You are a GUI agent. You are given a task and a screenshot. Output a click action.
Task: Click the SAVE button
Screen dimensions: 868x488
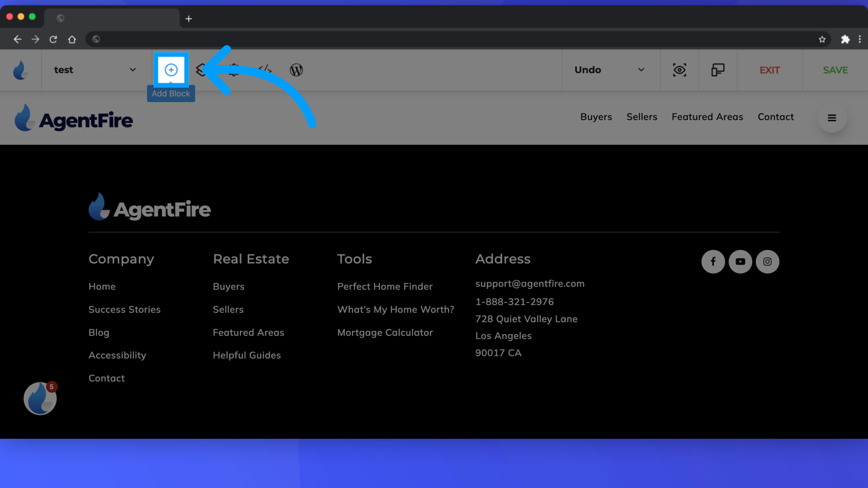point(835,70)
